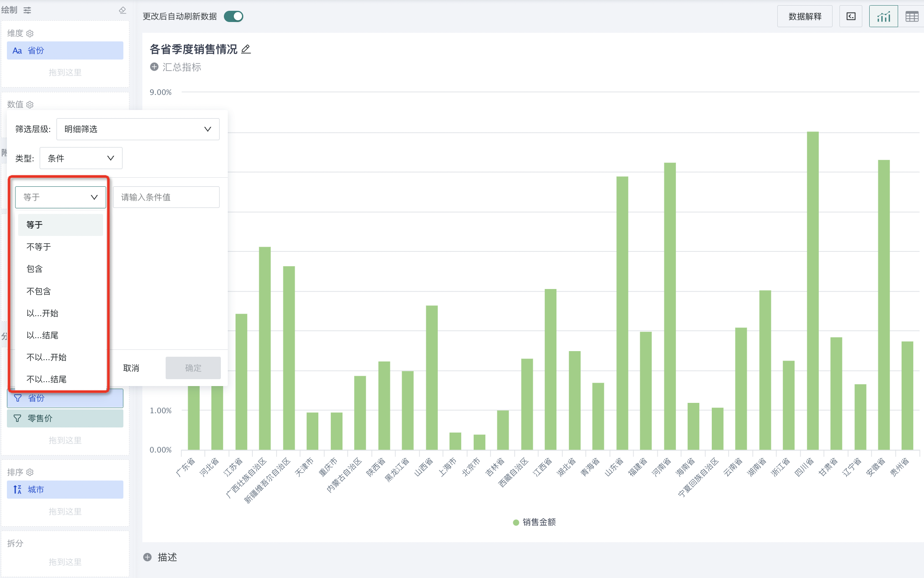924x578 pixels.
Task: Switch to table view icon
Action: 911,17
